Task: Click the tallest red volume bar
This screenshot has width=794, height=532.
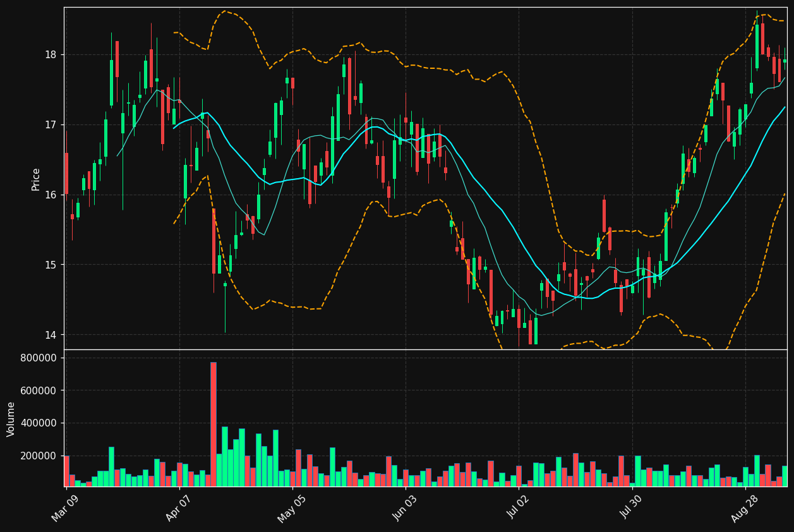Action: pyautogui.click(x=214, y=424)
